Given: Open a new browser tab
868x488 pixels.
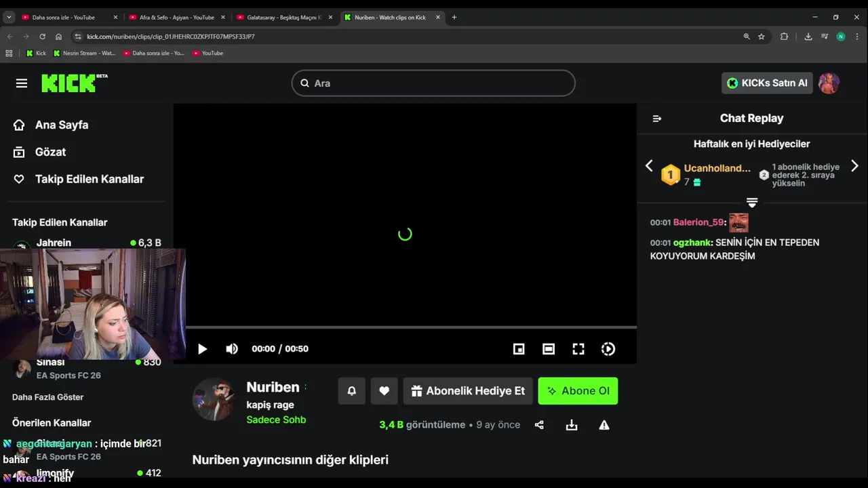Looking at the screenshot, I should (x=454, y=17).
